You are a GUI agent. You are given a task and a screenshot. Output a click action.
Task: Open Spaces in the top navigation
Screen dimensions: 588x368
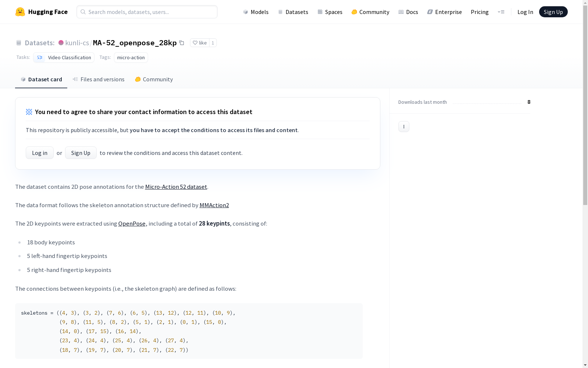pos(330,12)
